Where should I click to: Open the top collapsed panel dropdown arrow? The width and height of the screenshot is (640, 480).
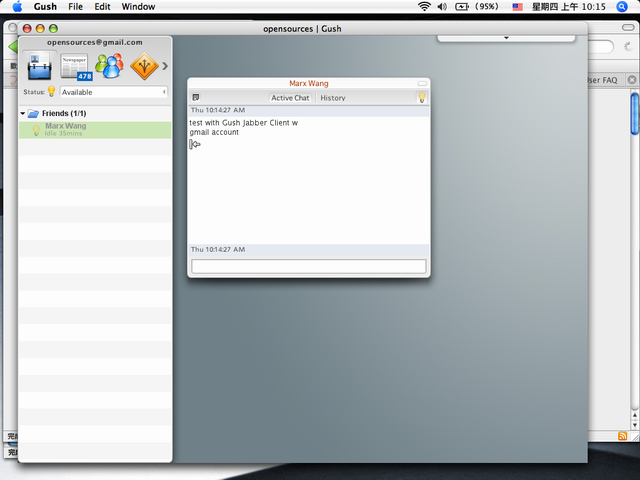coord(506,38)
